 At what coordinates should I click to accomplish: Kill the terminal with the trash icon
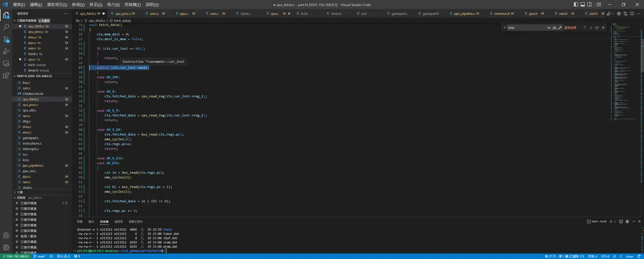[627, 221]
